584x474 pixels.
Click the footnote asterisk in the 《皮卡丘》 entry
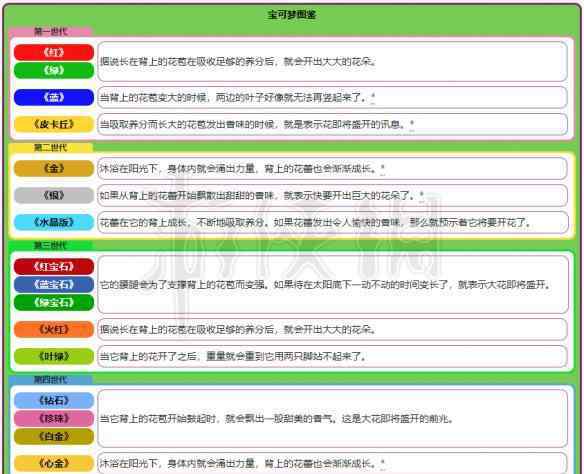tap(412, 124)
